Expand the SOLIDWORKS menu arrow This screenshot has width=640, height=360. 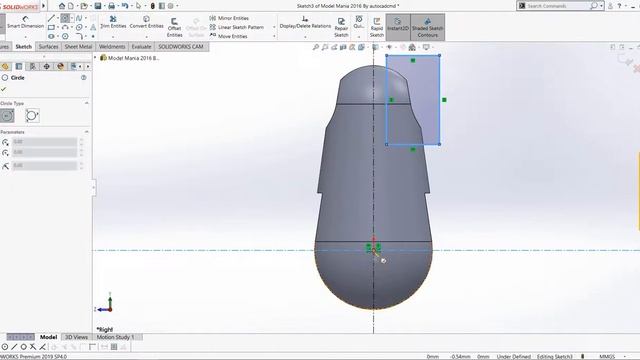(x=44, y=6)
